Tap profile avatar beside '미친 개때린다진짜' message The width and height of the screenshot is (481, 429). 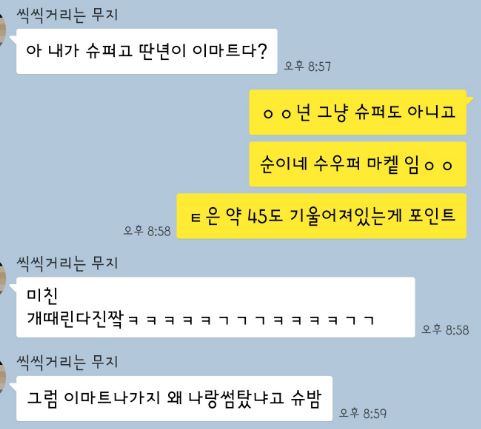coord(3,278)
